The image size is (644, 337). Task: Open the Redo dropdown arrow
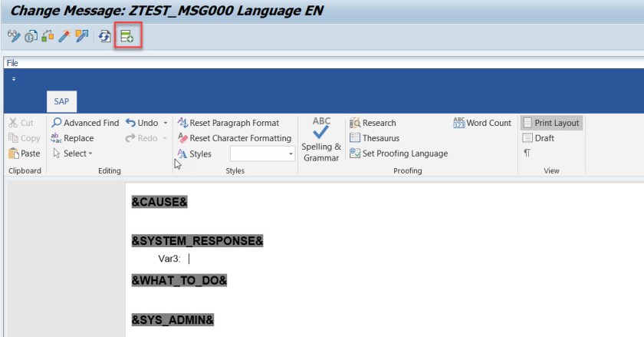click(x=165, y=138)
